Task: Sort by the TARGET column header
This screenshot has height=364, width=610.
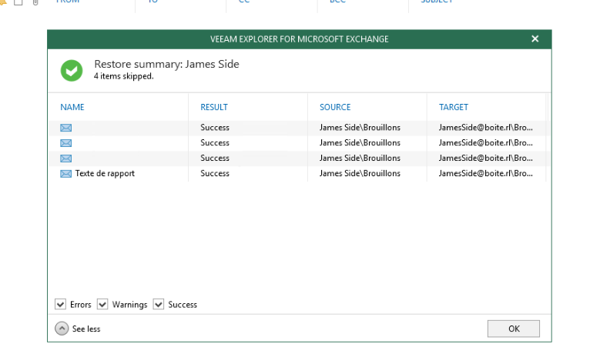Action: (x=454, y=108)
